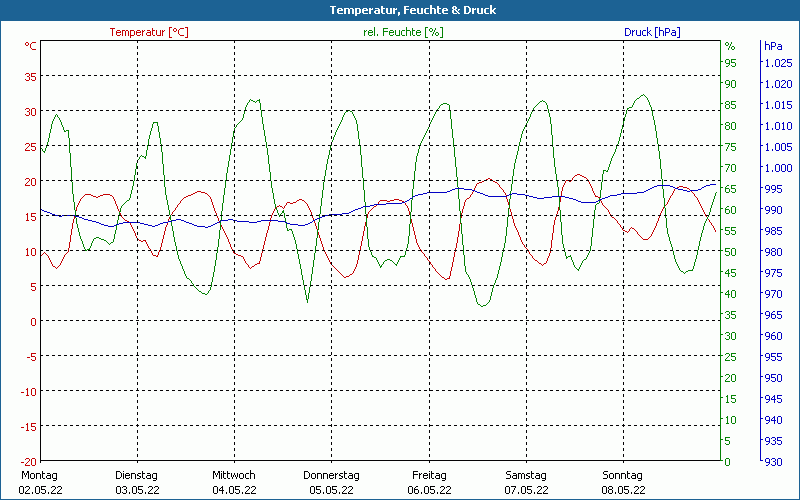800x500 pixels.
Task: Click the green '5' humidity axis tick
Action: pyautogui.click(x=728, y=441)
